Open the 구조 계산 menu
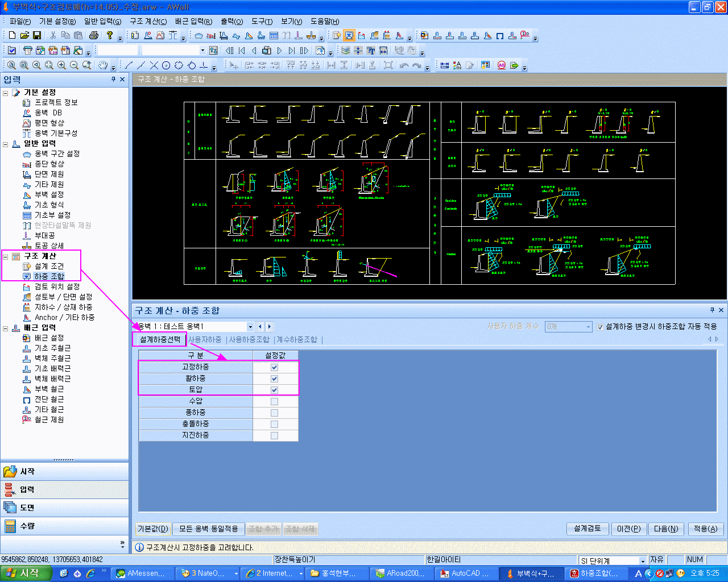The image size is (728, 582). (148, 21)
